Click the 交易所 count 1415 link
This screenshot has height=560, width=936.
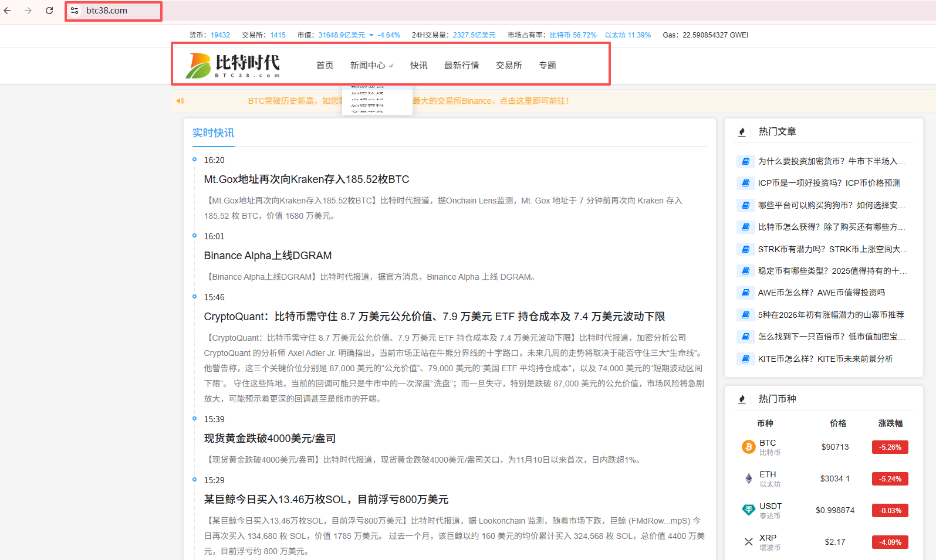[x=278, y=35]
